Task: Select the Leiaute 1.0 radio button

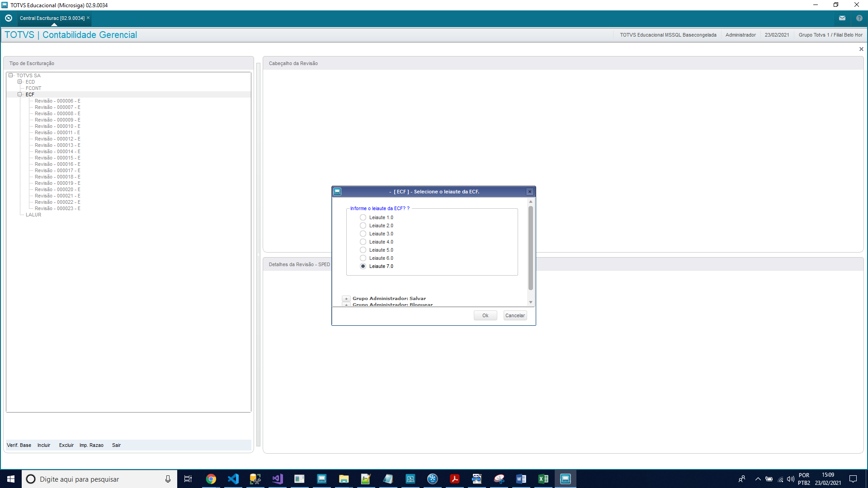Action: point(363,217)
